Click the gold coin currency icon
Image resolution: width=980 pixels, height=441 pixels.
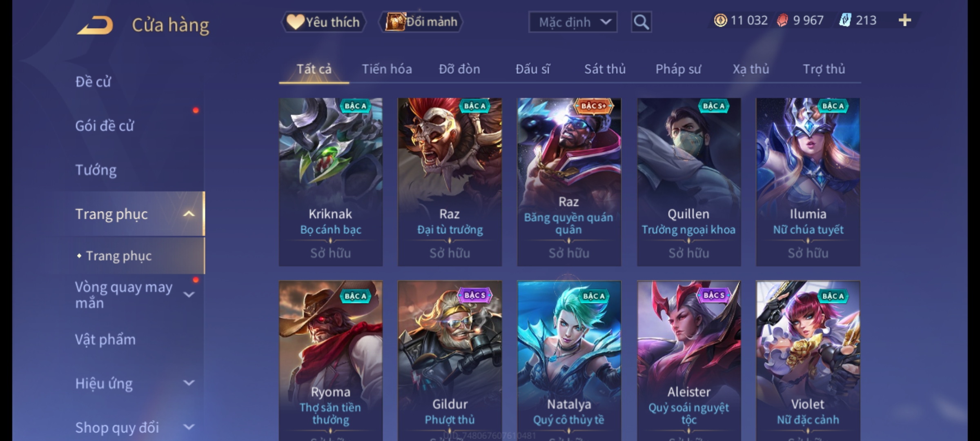(720, 20)
